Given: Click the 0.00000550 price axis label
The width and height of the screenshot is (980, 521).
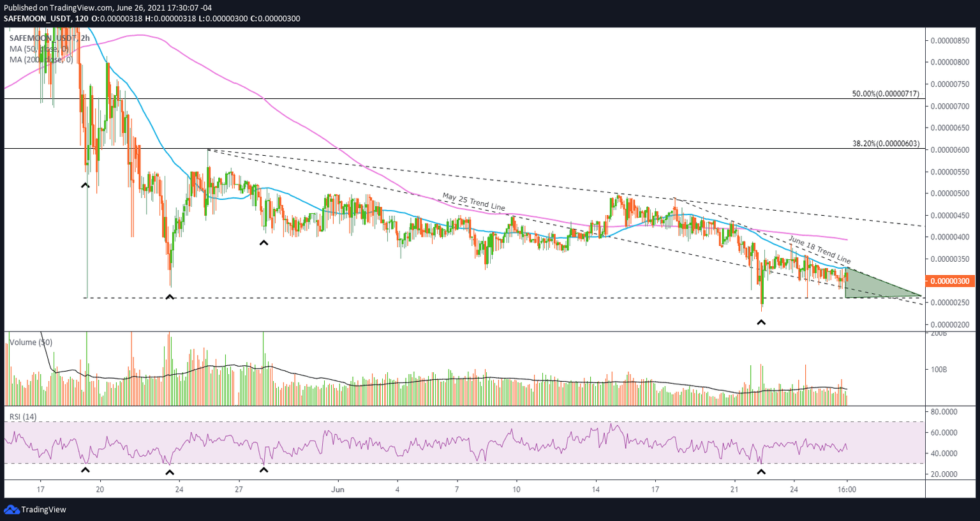Looking at the screenshot, I should (950, 172).
